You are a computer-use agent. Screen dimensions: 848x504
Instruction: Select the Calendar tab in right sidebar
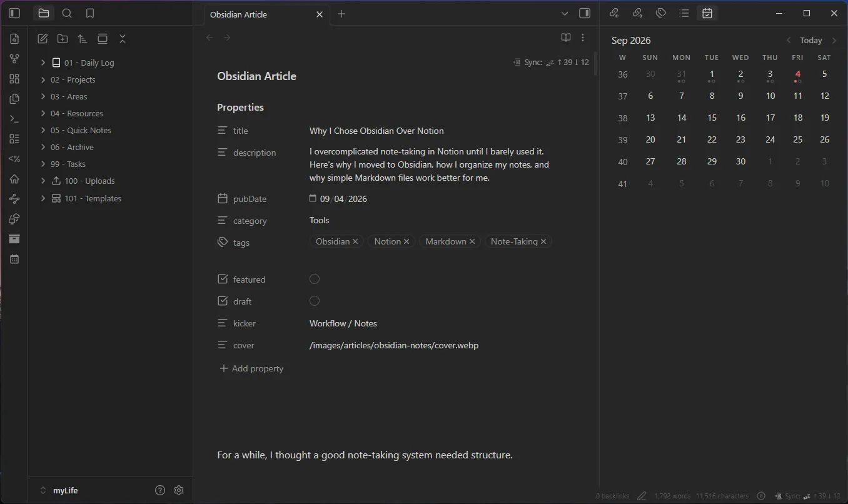[x=707, y=13]
